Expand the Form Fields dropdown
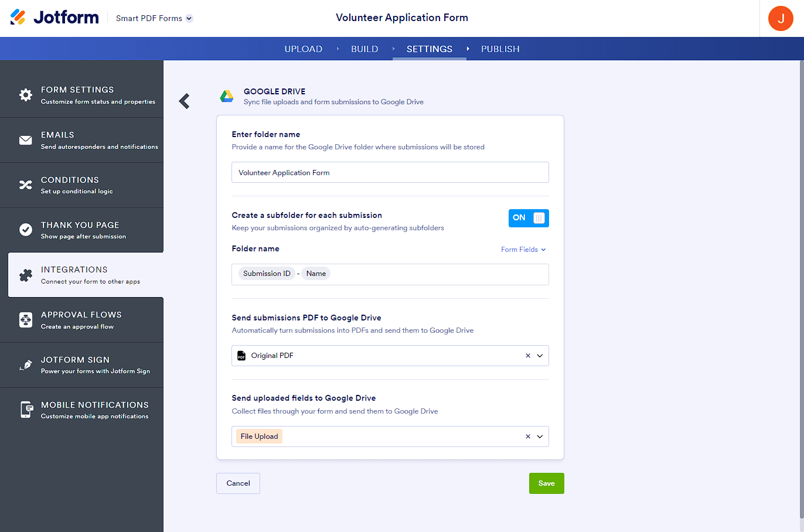Screen dimensions: 804x532 (x=523, y=250)
